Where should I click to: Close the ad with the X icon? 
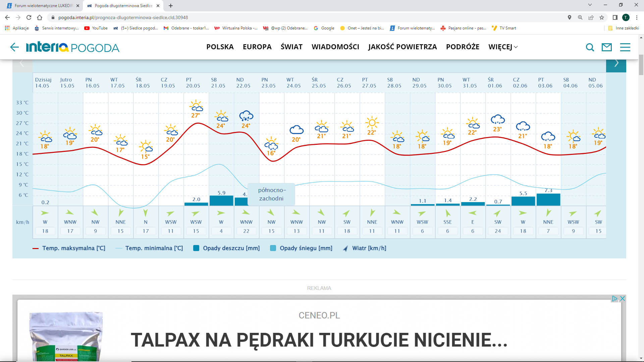pyautogui.click(x=623, y=298)
